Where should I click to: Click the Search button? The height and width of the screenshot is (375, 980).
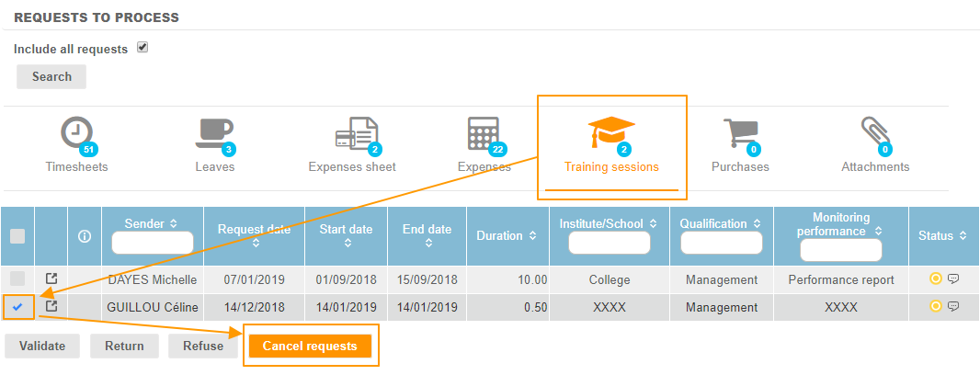coord(51,76)
